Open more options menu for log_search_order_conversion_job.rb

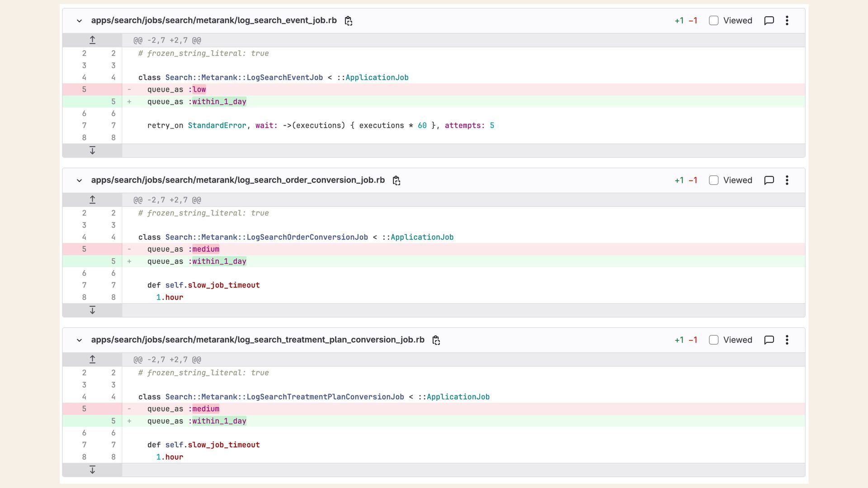click(787, 180)
